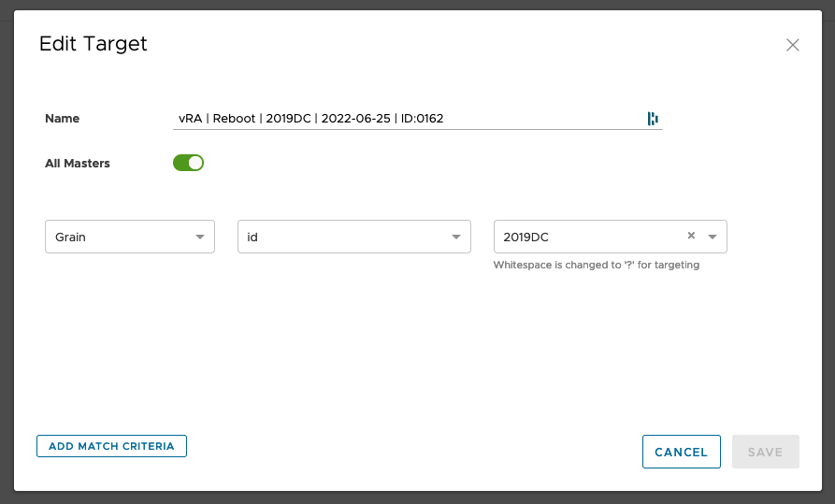Image resolution: width=835 pixels, height=504 pixels.
Task: Click the caret arrow beside 2019DC
Action: 713,238
